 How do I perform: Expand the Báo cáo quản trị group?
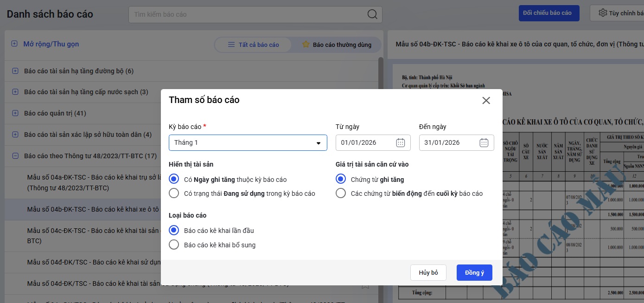coord(15,113)
